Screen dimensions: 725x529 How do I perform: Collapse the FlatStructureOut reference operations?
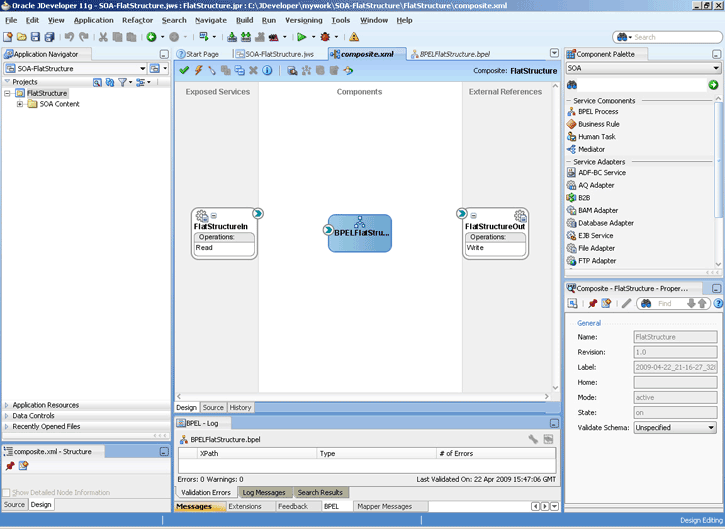pos(475,215)
